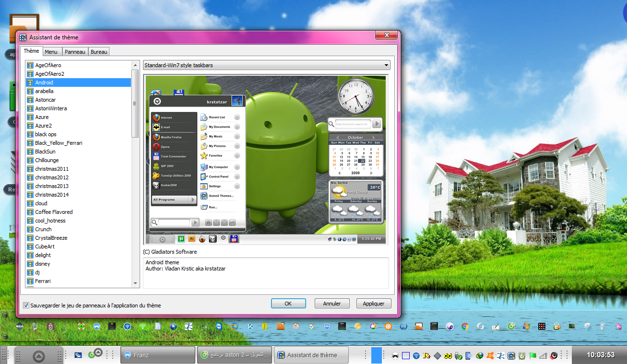Click the show desktop quick launch icon
627x364 pixels.
[x=77, y=355]
